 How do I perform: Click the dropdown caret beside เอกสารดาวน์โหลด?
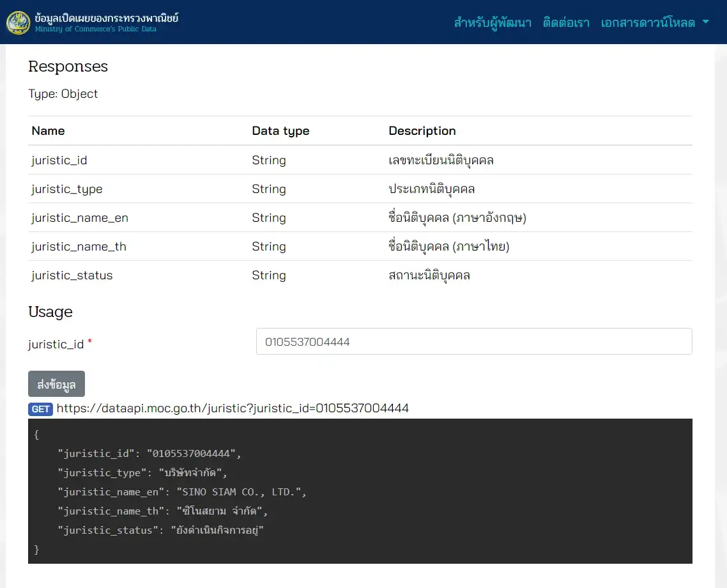tap(706, 21)
